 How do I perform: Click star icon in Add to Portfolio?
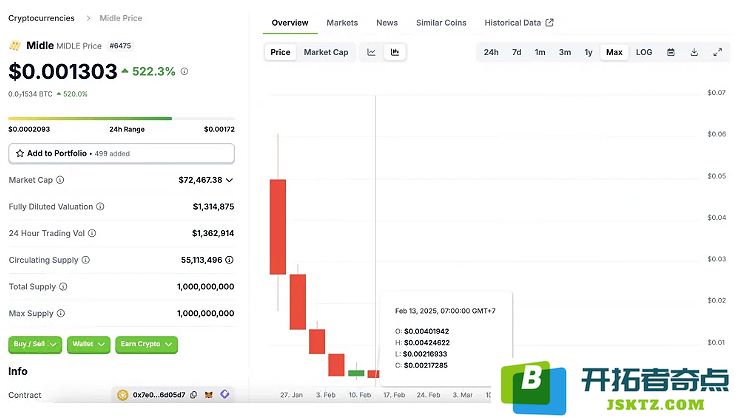tap(20, 154)
